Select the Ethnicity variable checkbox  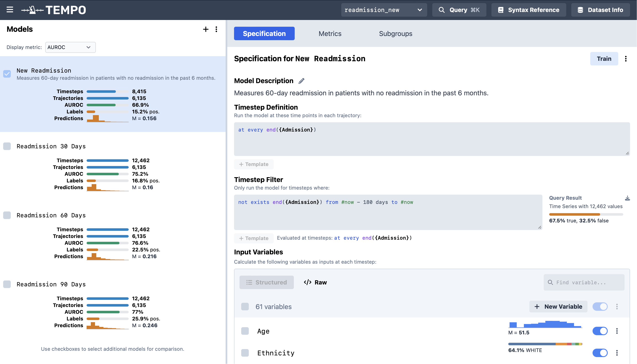[x=245, y=353]
